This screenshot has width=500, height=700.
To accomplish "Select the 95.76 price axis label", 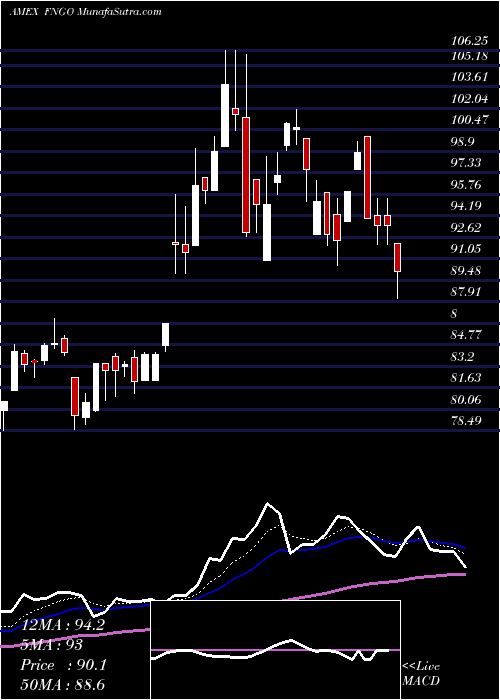I will (x=467, y=184).
